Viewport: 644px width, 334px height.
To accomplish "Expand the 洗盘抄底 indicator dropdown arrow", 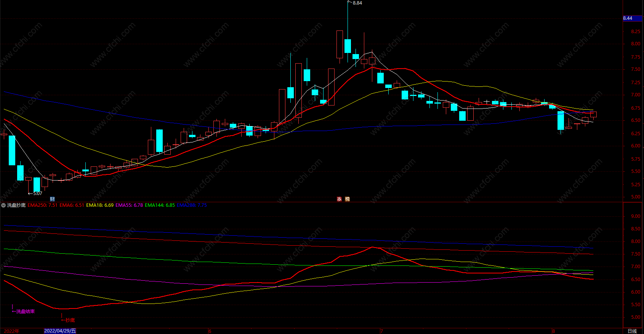I will (3, 205).
